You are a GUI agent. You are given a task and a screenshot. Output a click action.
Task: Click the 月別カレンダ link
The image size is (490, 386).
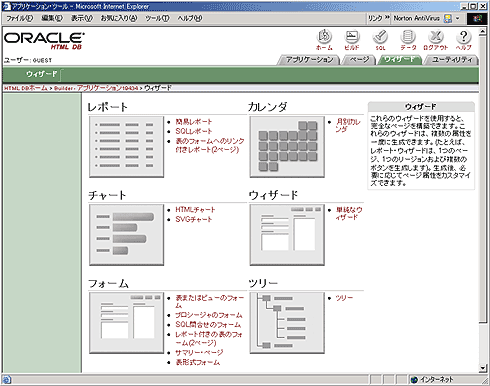(x=348, y=125)
